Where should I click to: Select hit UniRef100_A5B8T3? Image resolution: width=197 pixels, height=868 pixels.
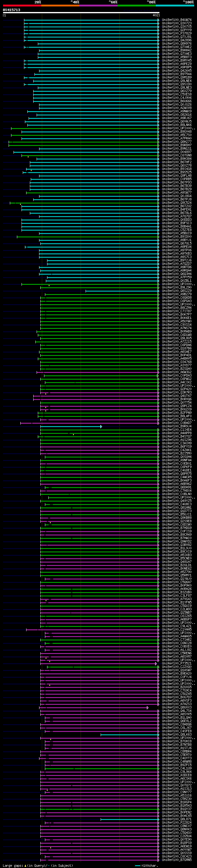pos(177,57)
